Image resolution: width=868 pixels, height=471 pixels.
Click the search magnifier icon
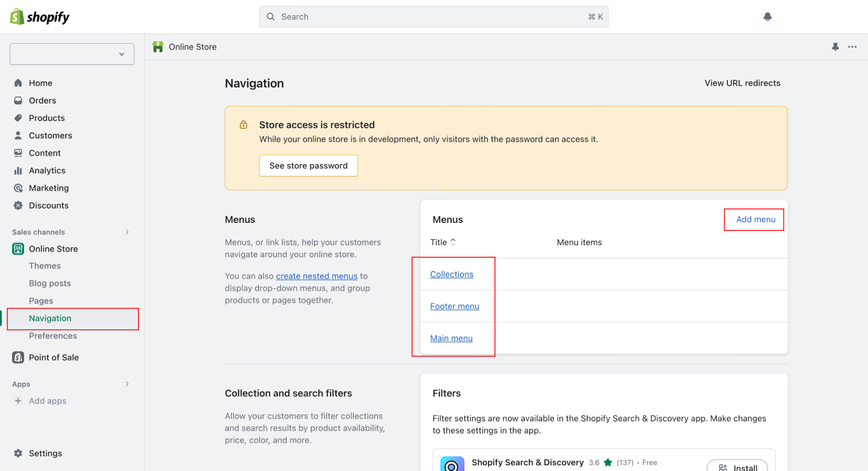point(271,17)
